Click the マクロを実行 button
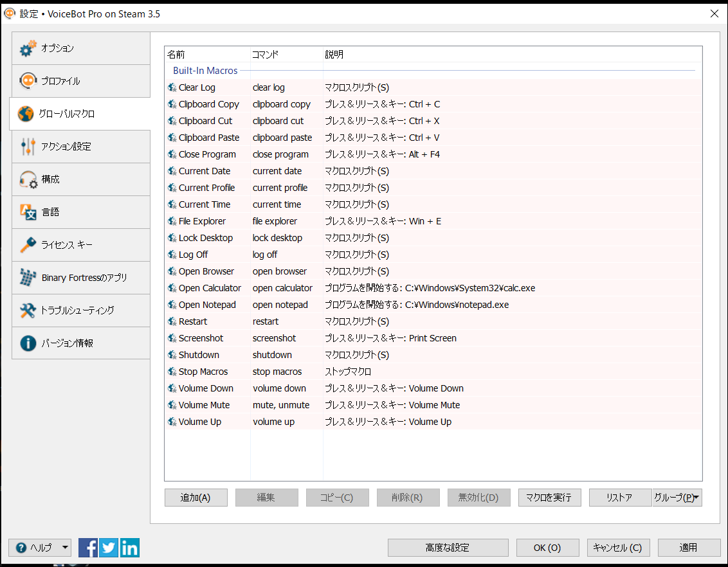 click(x=550, y=498)
